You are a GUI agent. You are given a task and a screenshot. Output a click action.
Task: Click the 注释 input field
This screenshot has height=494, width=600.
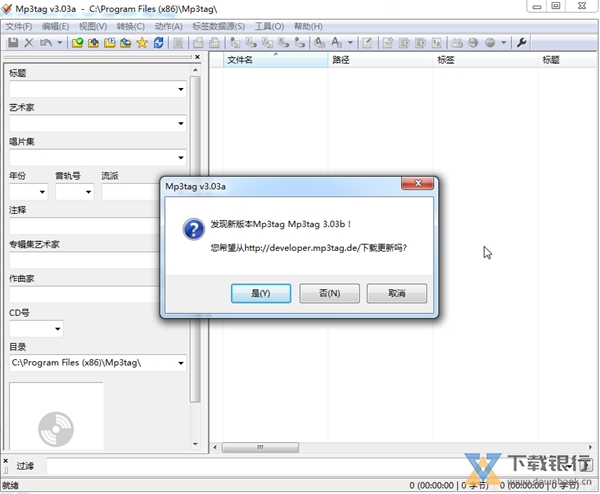click(x=85, y=226)
